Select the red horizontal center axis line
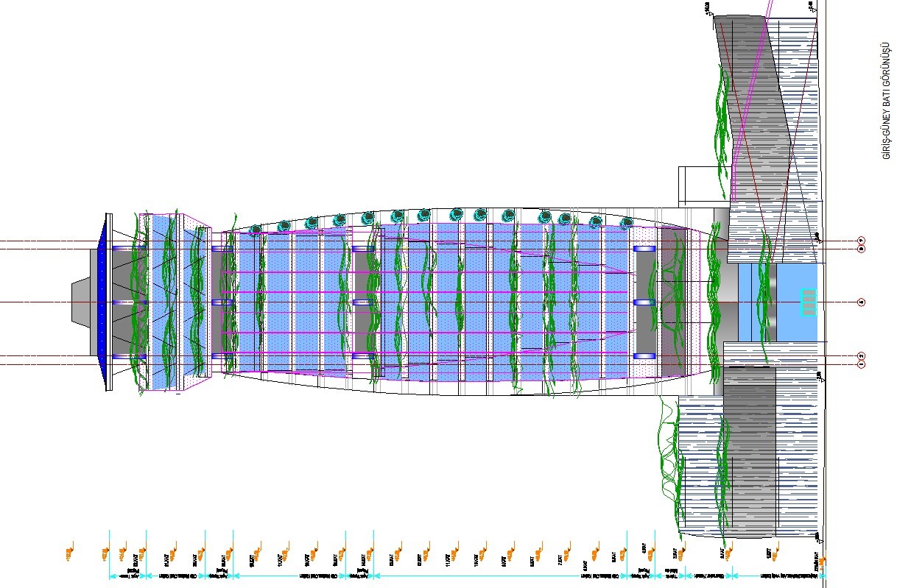 (442, 302)
